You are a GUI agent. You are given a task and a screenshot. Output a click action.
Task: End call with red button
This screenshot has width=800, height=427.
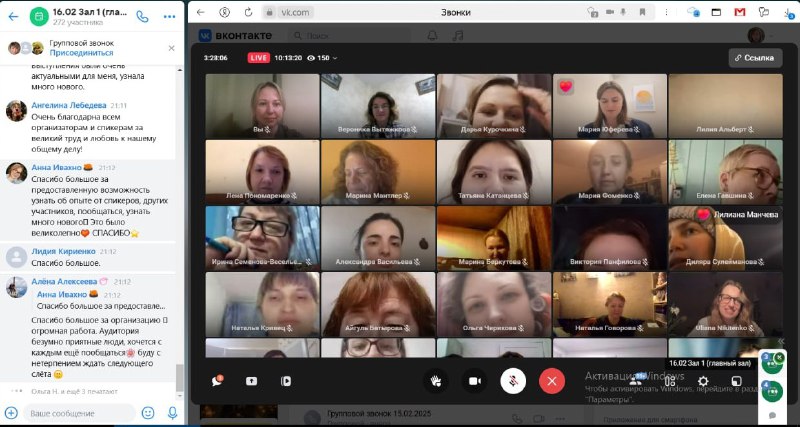pos(552,381)
